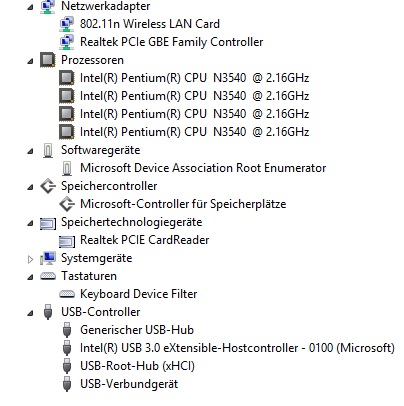Click the Realtek PCIE CardReader icon
This screenshot has height=406, width=404.
point(67,241)
